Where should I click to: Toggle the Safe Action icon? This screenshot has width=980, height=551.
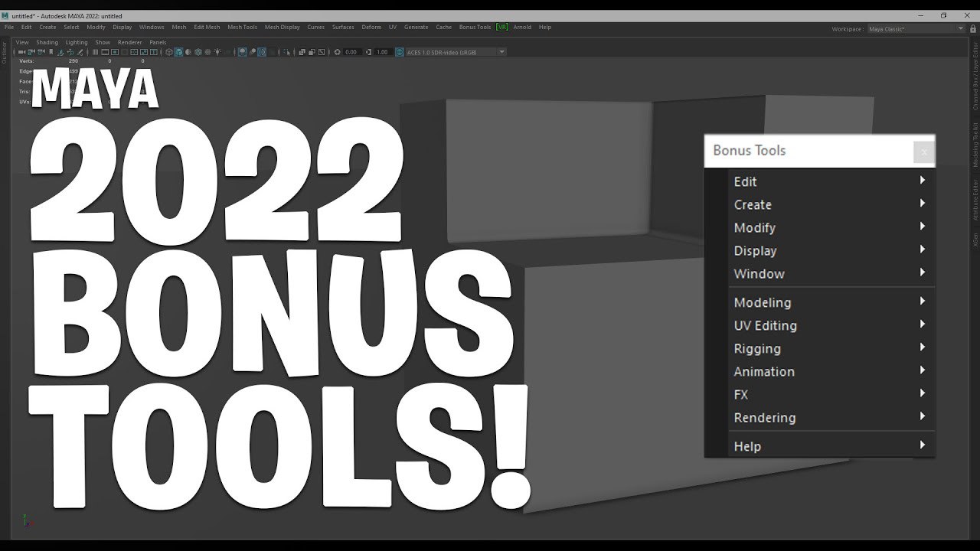[144, 52]
